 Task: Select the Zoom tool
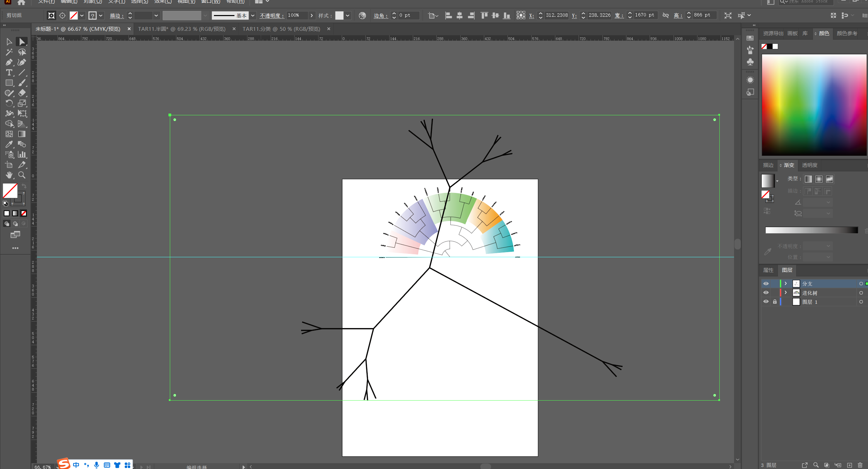[22, 175]
